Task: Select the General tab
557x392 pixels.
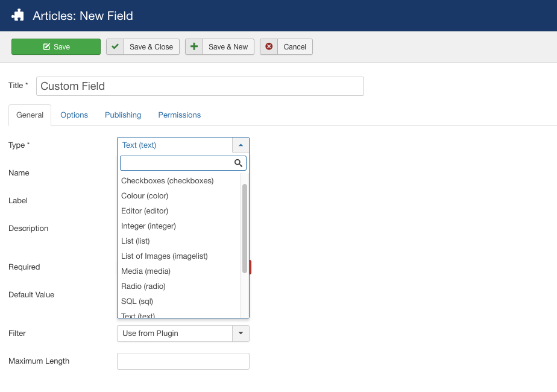Action: pos(30,115)
